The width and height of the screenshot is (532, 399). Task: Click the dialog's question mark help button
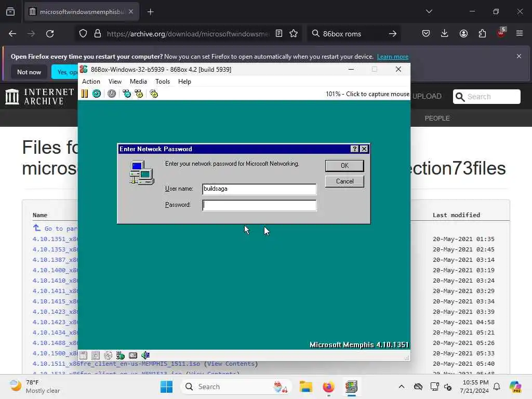pos(354,149)
